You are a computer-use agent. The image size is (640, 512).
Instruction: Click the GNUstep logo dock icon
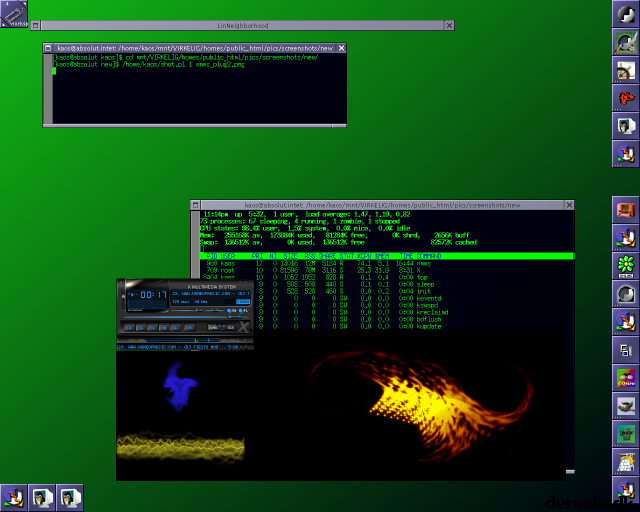626,14
